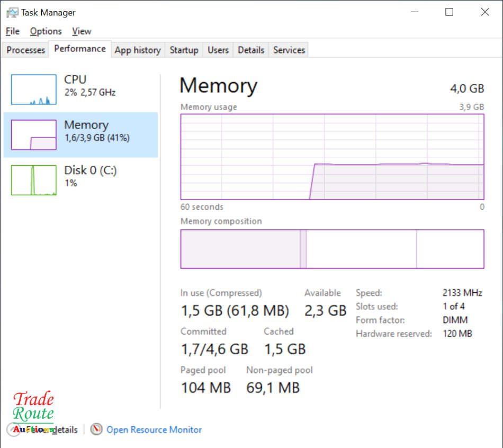Open the Users tab

click(x=218, y=50)
